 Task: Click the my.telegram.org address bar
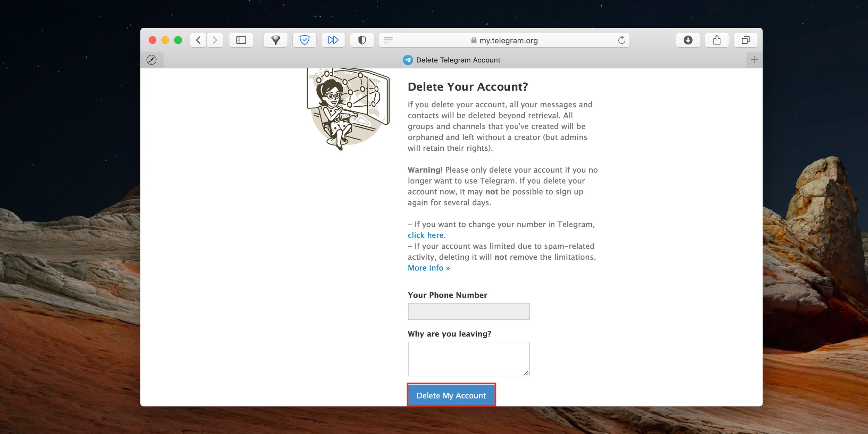click(x=508, y=40)
